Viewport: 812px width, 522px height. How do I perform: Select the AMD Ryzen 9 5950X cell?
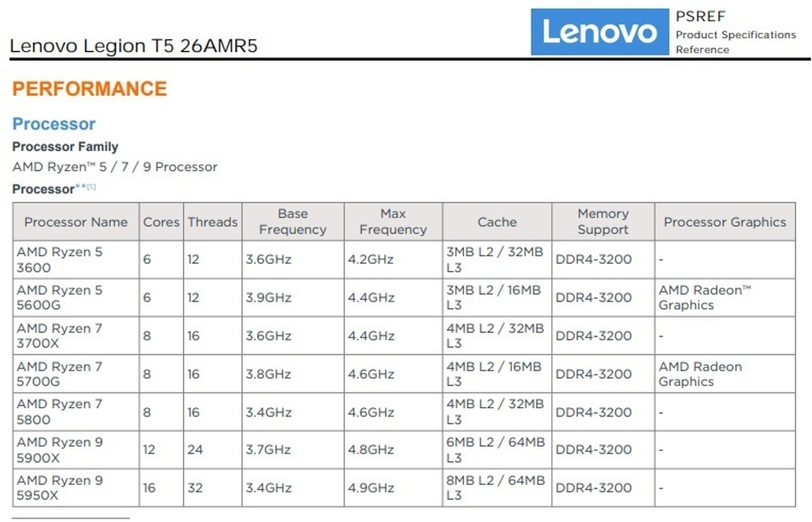point(60,488)
